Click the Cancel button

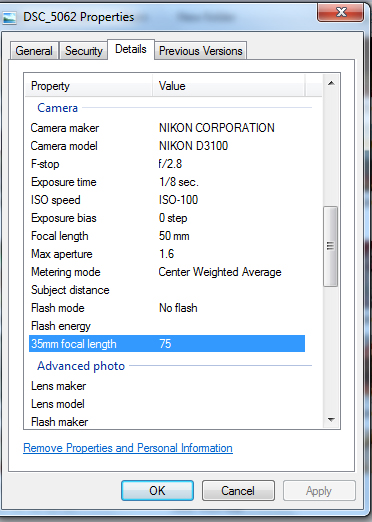(x=238, y=491)
